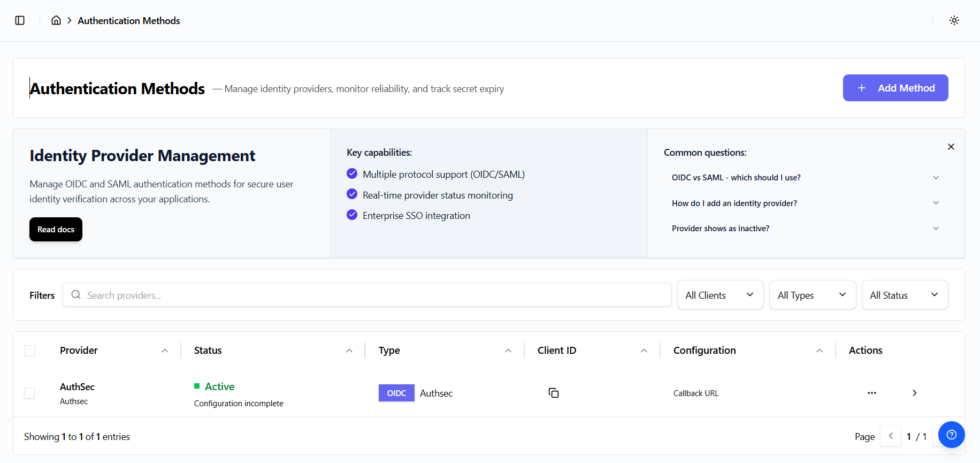
Task: Click the '1 / 1' page indicator
Action: 916,437
